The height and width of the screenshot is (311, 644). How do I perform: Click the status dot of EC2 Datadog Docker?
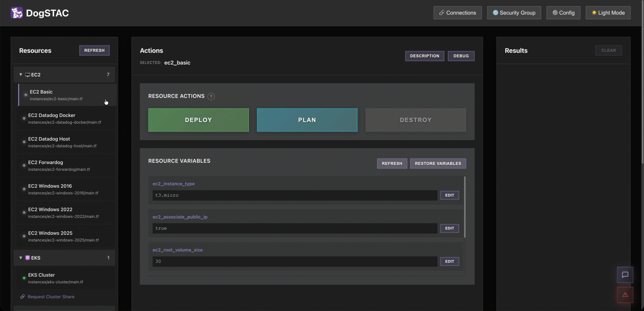pos(24,118)
